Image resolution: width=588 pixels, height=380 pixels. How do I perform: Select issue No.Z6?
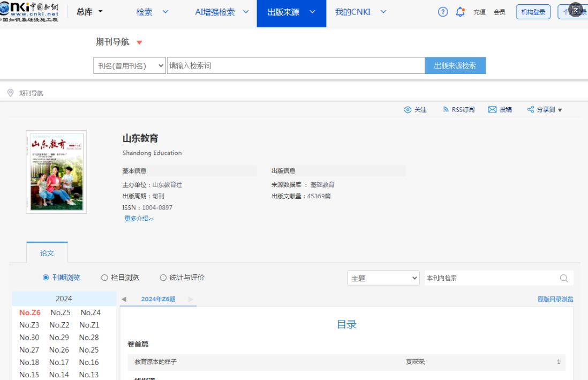pos(30,312)
